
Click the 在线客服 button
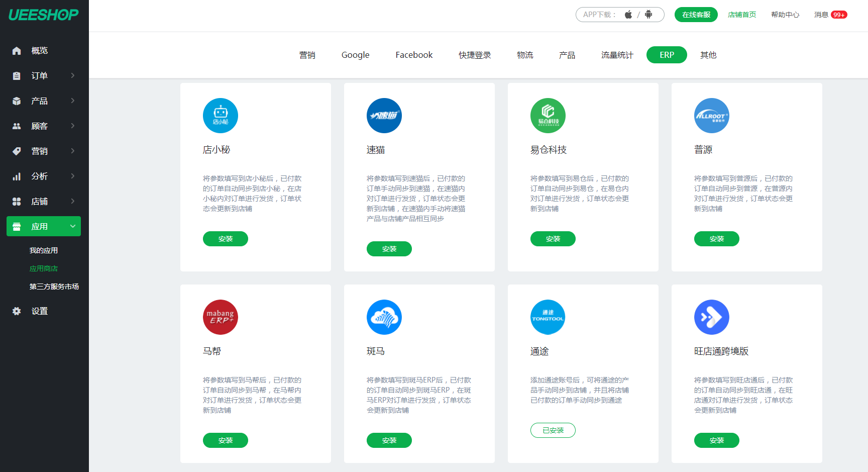696,15
